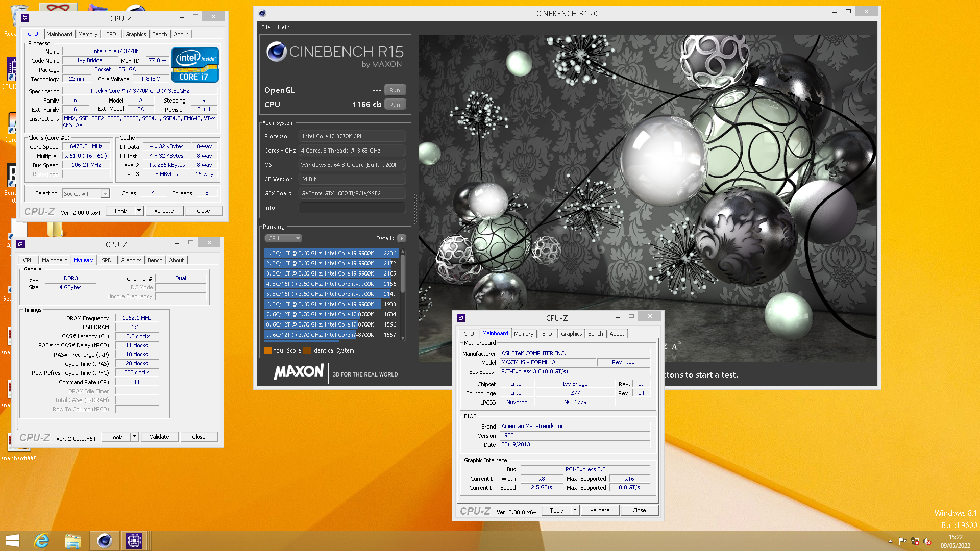
Task: Click GFX Board field GeForce GTX 1080 Ti
Action: click(352, 193)
